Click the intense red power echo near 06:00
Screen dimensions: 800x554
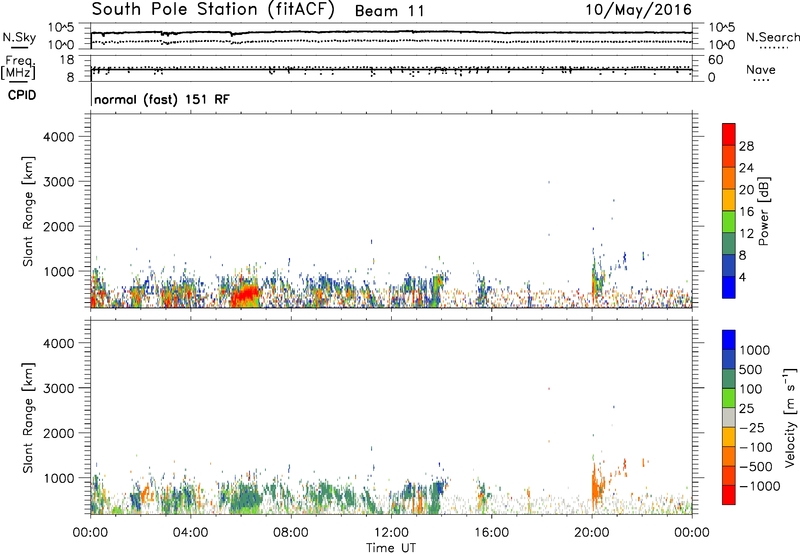click(x=244, y=296)
